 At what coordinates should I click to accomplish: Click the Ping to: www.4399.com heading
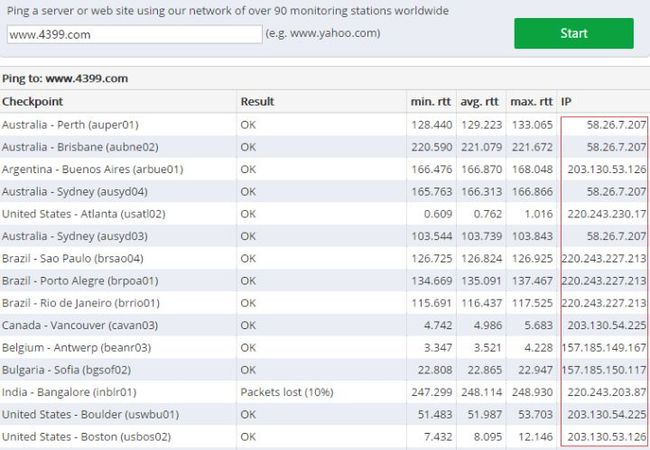point(65,78)
